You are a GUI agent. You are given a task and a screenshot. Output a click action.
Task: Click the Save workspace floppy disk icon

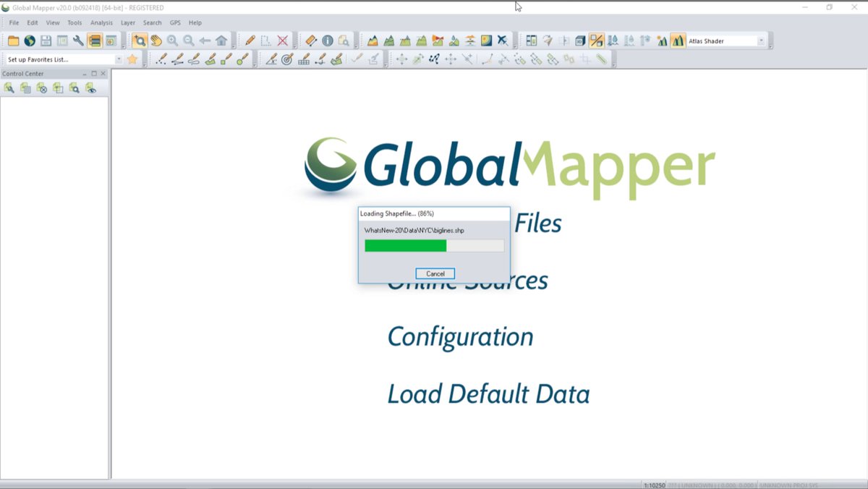(46, 41)
